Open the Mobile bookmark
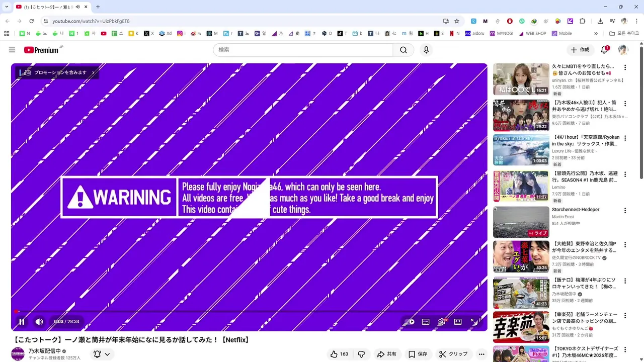This screenshot has width=644, height=362. coord(561,33)
